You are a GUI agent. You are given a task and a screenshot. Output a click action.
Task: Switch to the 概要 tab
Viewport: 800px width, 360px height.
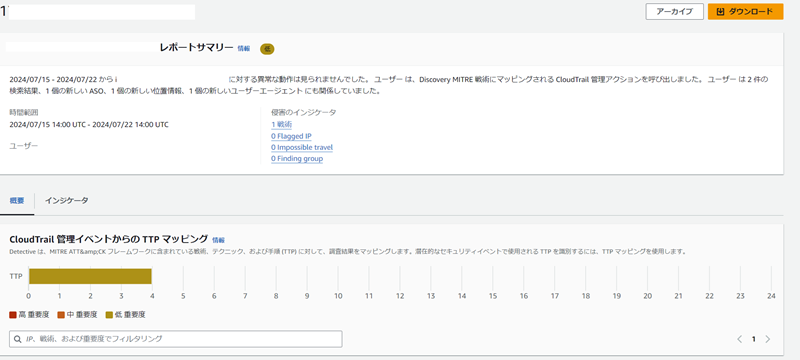tap(17, 200)
